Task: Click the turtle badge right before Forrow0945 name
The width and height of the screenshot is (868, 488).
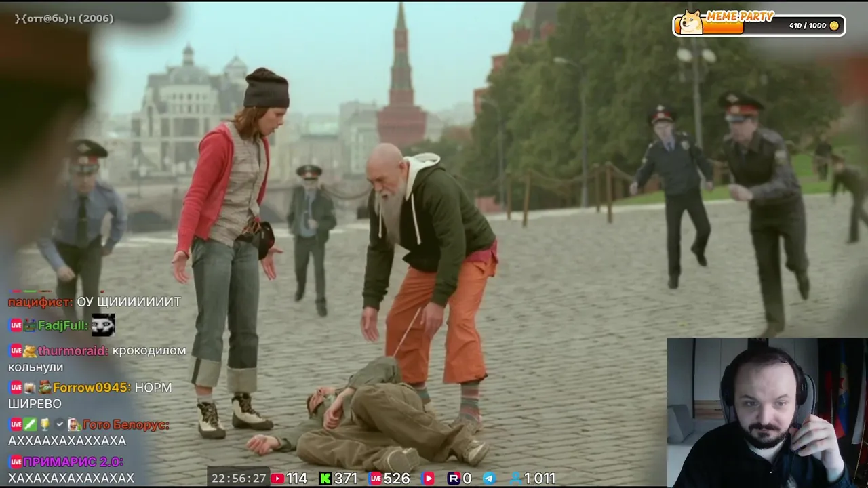Action: coord(45,388)
